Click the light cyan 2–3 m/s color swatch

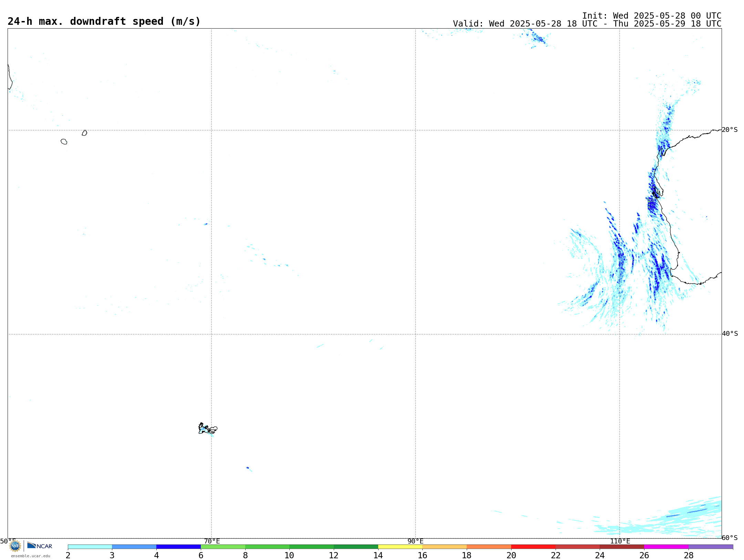coord(90,547)
